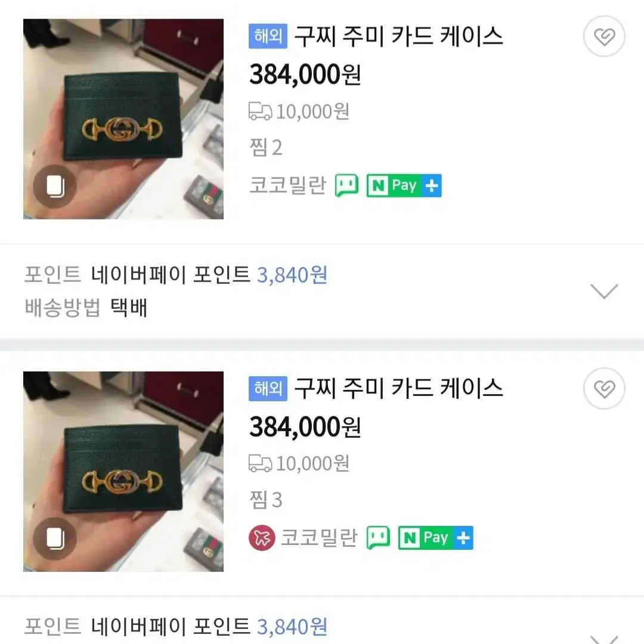644x644 pixels.
Task: Click delivery truck icon in first listing
Action: click(x=261, y=112)
